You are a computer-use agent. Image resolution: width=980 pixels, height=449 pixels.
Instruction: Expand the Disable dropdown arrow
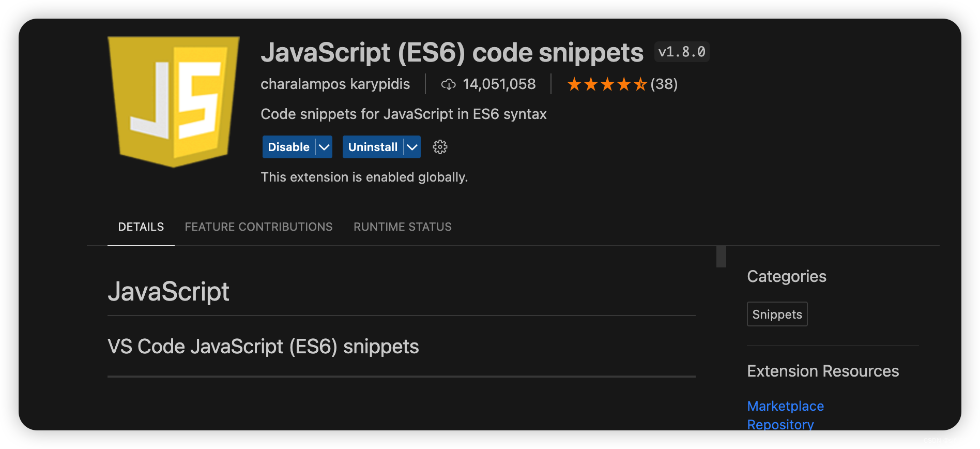[324, 147]
